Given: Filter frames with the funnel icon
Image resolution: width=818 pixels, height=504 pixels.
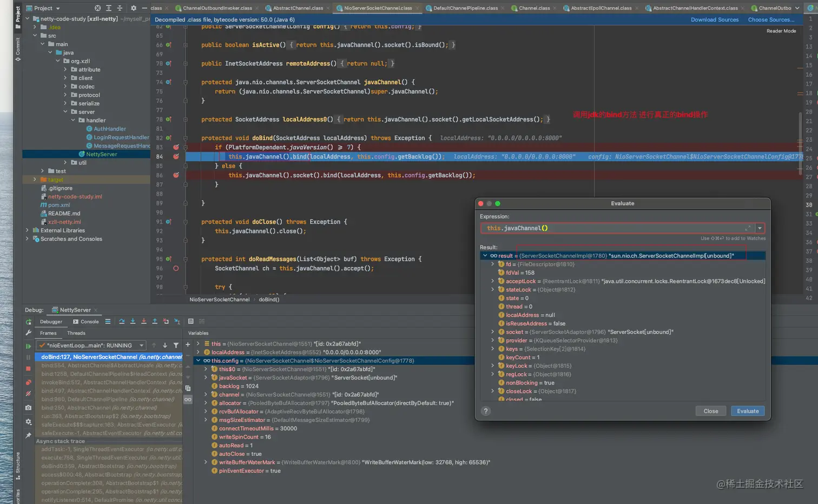Looking at the screenshot, I should pos(176,345).
